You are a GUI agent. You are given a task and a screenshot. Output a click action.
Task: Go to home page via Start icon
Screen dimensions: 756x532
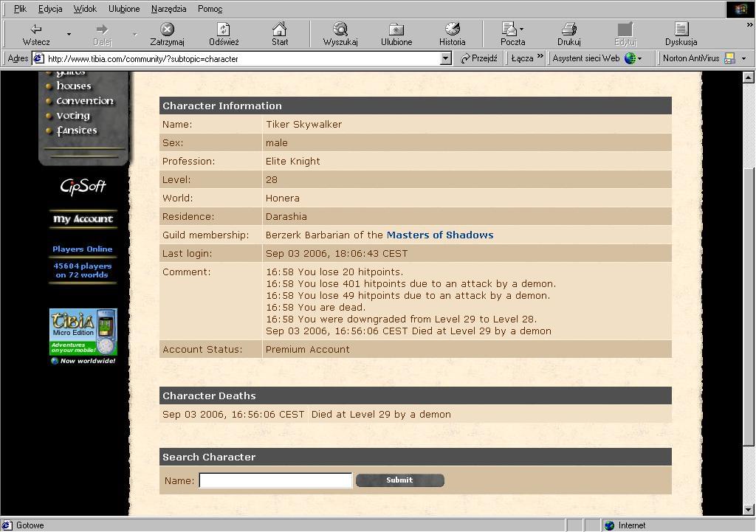tap(280, 29)
